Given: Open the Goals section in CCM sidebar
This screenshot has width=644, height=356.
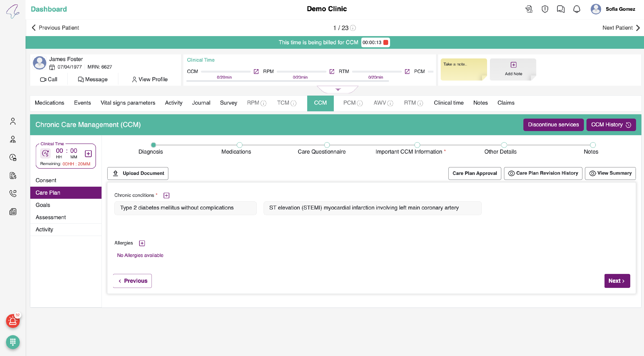Looking at the screenshot, I should 43,205.
